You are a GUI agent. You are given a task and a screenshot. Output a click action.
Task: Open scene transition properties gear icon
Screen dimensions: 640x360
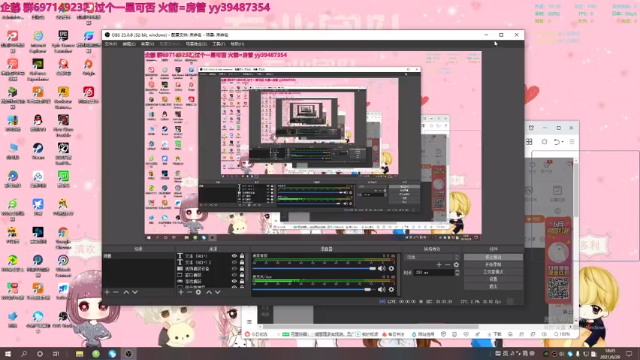(x=456, y=264)
